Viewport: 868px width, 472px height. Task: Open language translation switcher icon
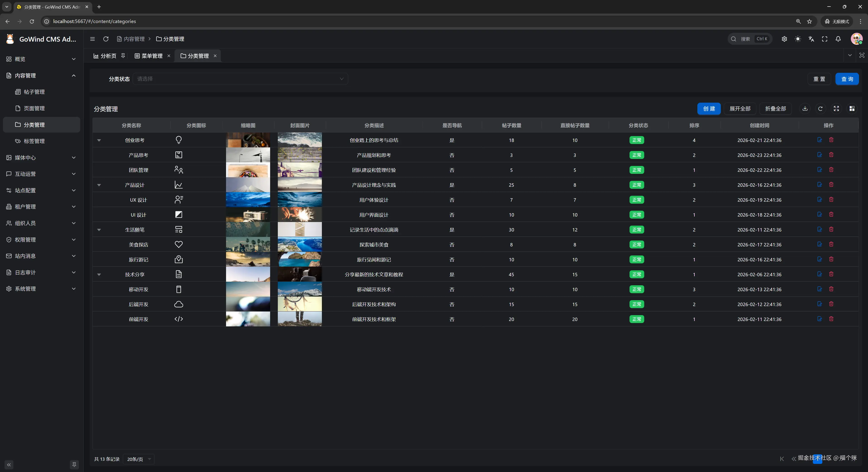tap(811, 39)
